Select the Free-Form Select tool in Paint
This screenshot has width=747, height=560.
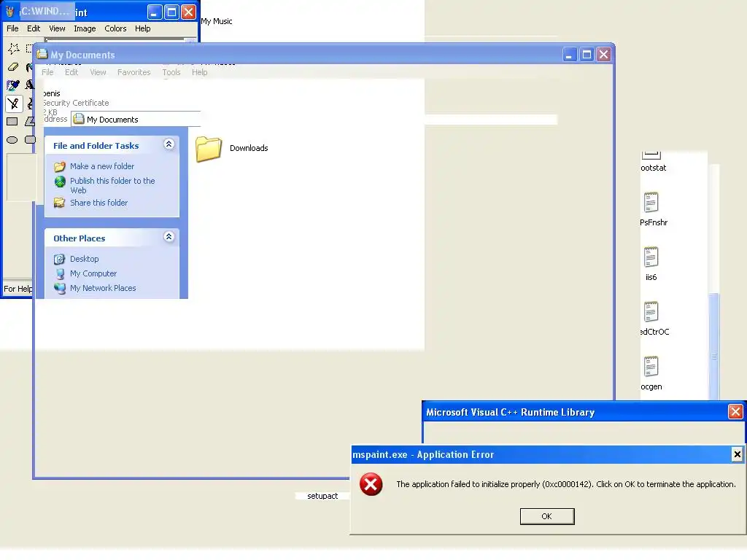[13, 48]
